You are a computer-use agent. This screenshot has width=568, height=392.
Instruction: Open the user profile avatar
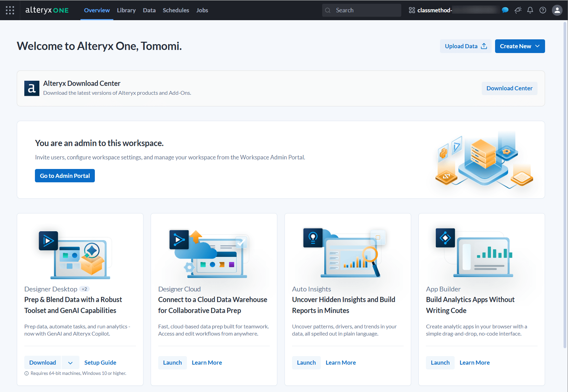557,10
